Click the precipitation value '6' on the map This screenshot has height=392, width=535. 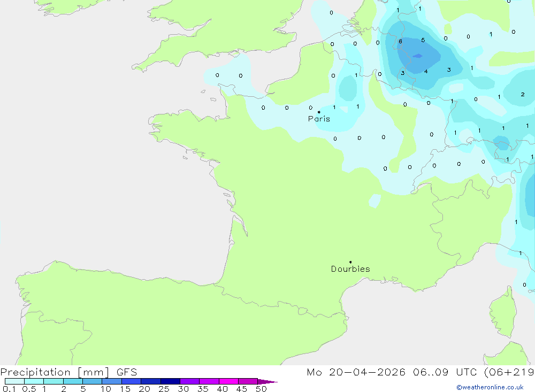400,42
